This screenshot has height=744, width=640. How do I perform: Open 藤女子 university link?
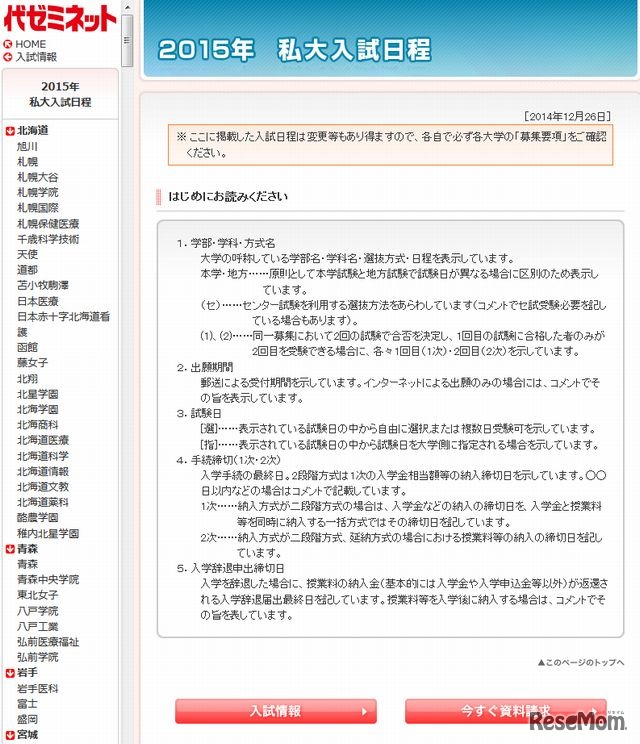33,363
